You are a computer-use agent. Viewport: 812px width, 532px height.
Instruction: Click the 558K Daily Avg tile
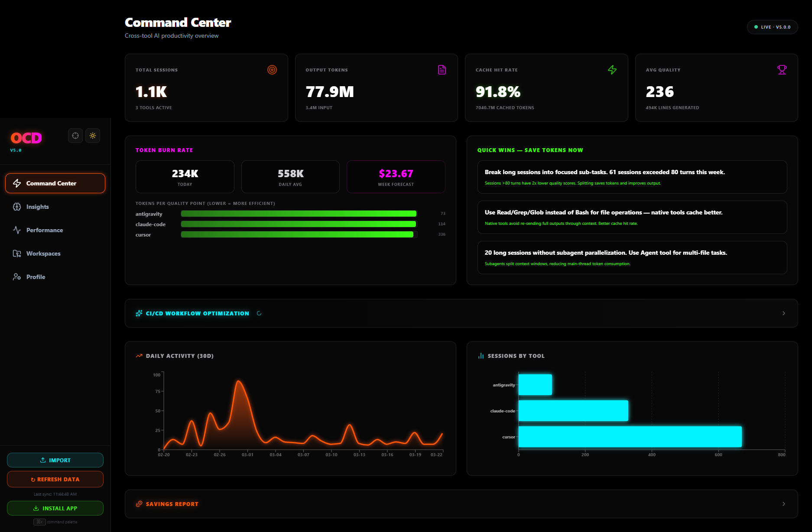pos(290,177)
